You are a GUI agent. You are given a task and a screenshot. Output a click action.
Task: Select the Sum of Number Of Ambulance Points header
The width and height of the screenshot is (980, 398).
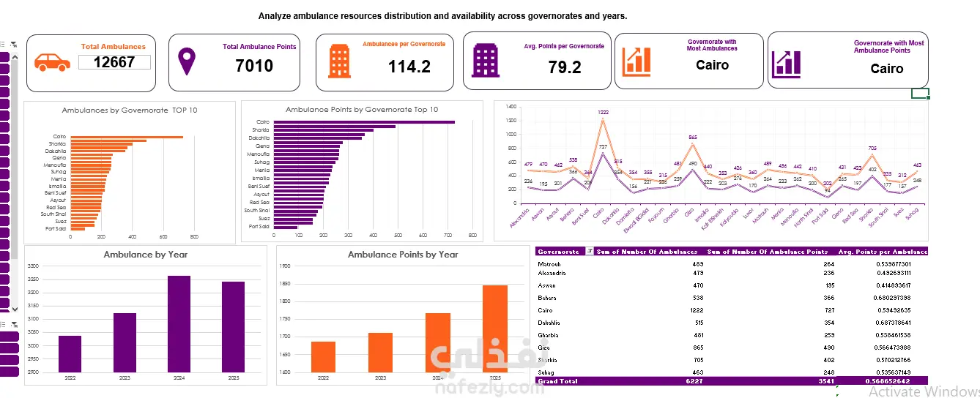pyautogui.click(x=767, y=252)
